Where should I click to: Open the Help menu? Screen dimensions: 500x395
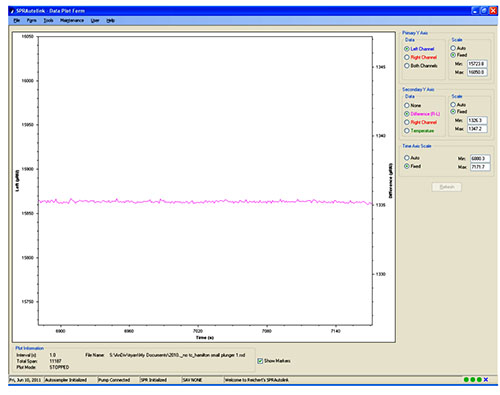pos(110,21)
